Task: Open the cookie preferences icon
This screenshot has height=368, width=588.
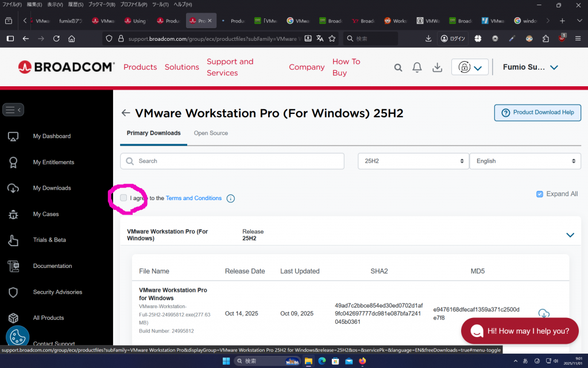Action: 17,338
